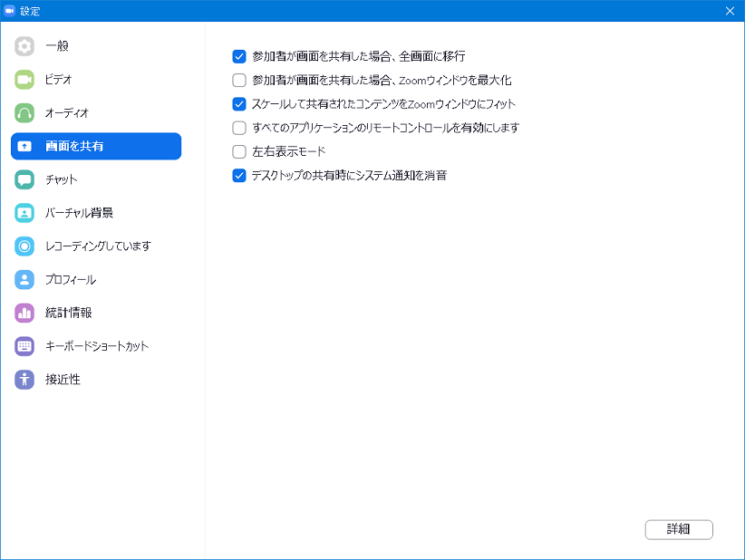
Task: Enable リモートコントロールを有効にします checkbox
Action: (239, 128)
